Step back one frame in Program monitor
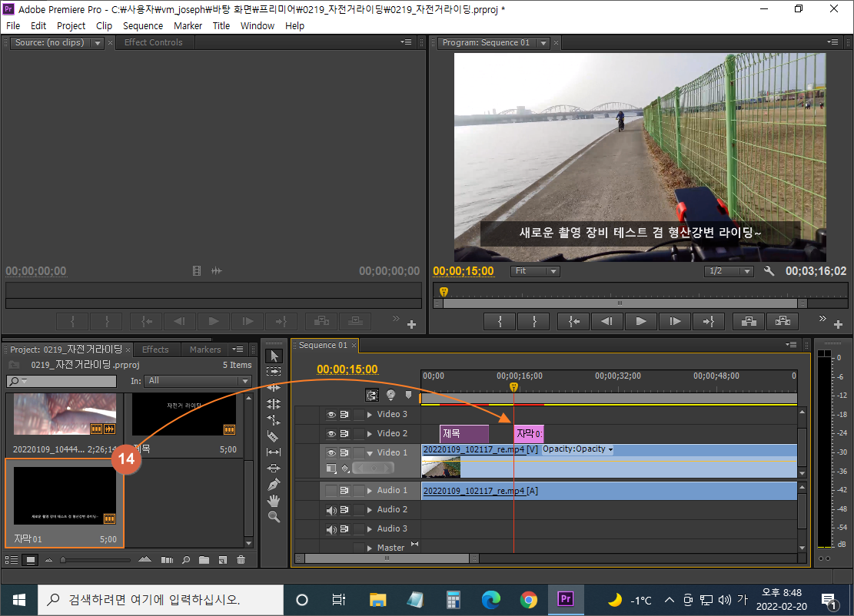Viewport: 854px width, 616px height. point(607,322)
